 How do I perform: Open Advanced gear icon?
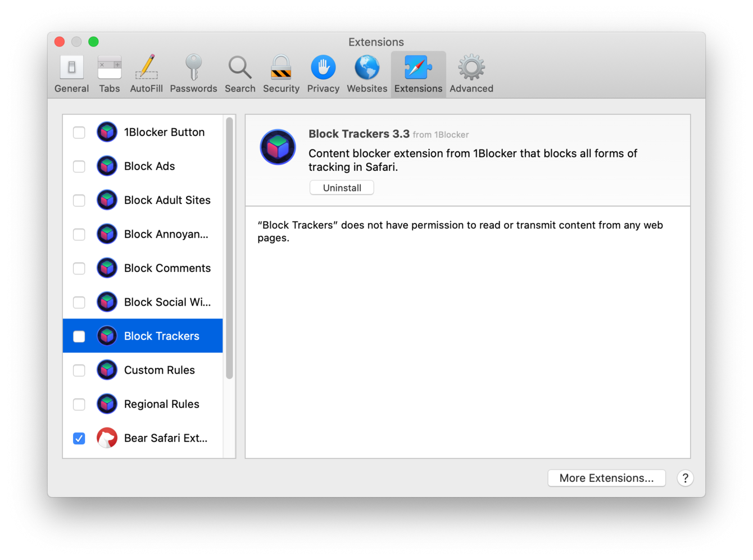(471, 68)
